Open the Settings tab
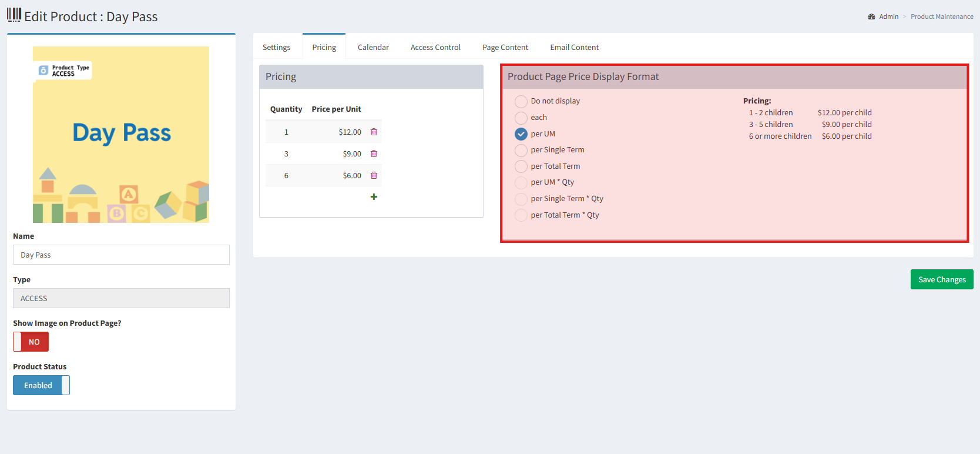Image resolution: width=980 pixels, height=454 pixels. tap(276, 47)
